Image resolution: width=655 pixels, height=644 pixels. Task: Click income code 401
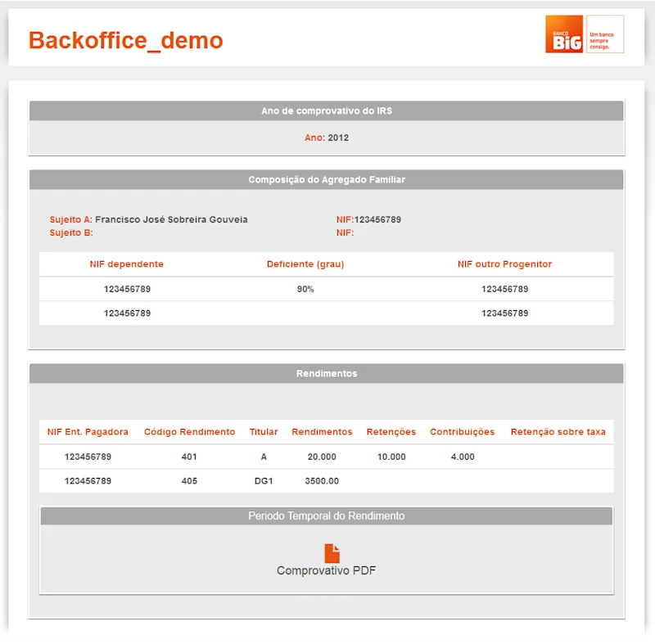189,457
